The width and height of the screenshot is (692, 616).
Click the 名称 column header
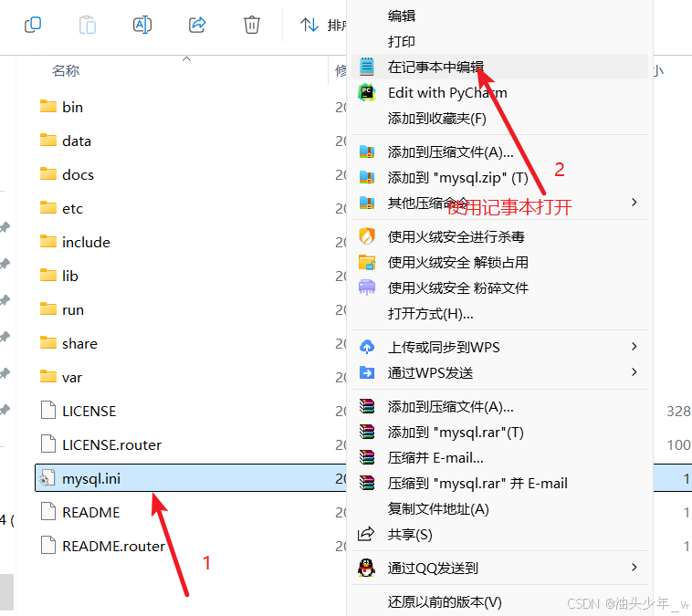66,70
